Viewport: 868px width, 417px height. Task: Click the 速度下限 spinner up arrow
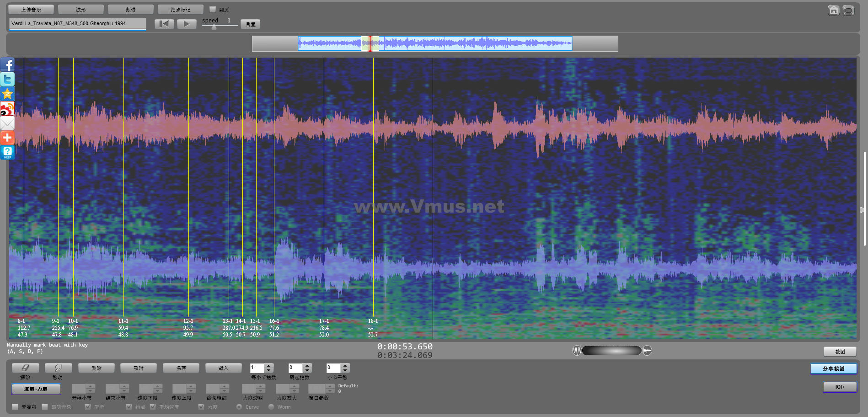[158, 386]
